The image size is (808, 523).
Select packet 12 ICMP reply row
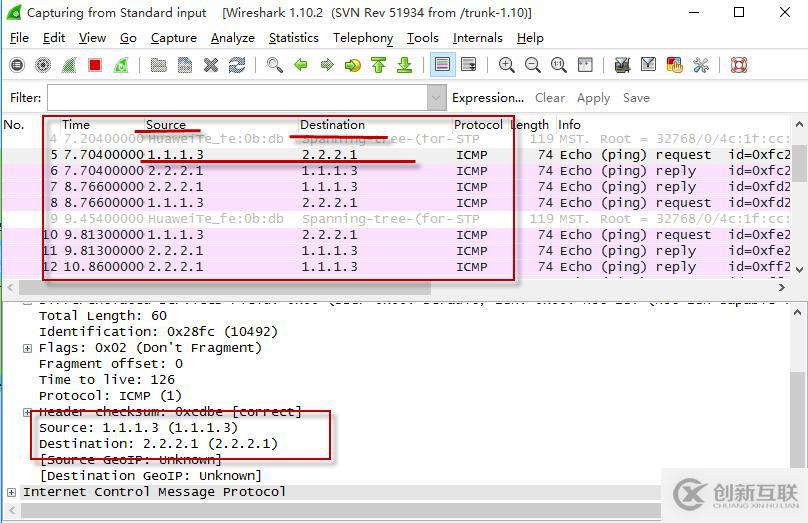[x=396, y=266]
